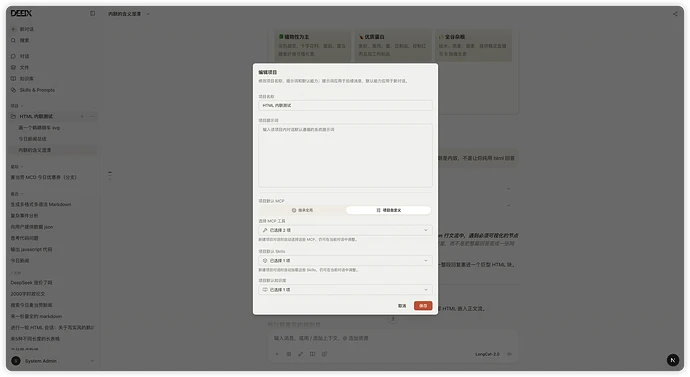Select the 继承全局 MCP option

pyautogui.click(x=302, y=210)
